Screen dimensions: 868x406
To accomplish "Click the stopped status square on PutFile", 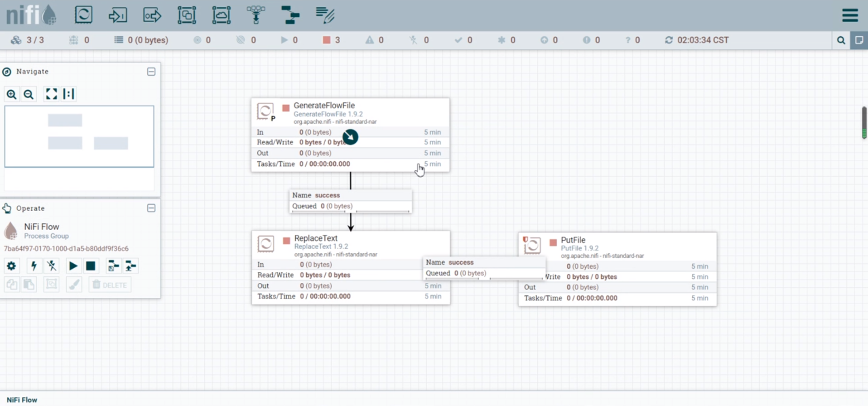I will pyautogui.click(x=553, y=243).
